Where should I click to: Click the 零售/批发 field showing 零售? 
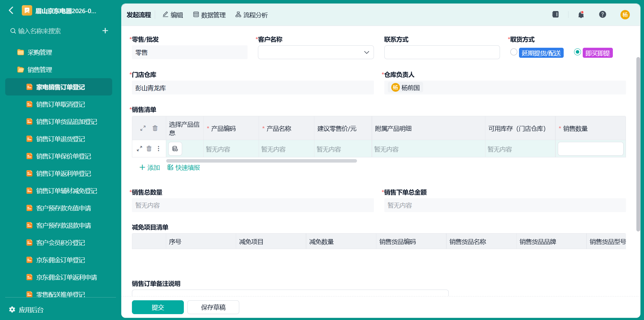point(190,52)
